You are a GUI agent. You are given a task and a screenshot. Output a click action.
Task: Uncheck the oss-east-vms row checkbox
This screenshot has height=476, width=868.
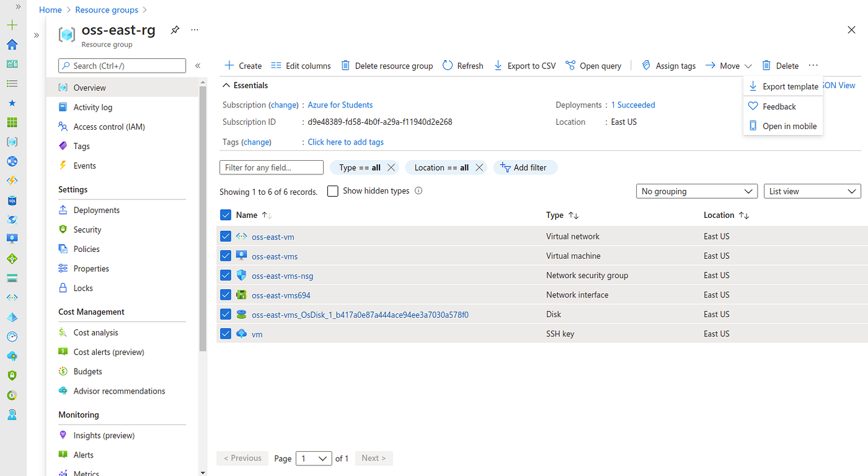pyautogui.click(x=226, y=256)
